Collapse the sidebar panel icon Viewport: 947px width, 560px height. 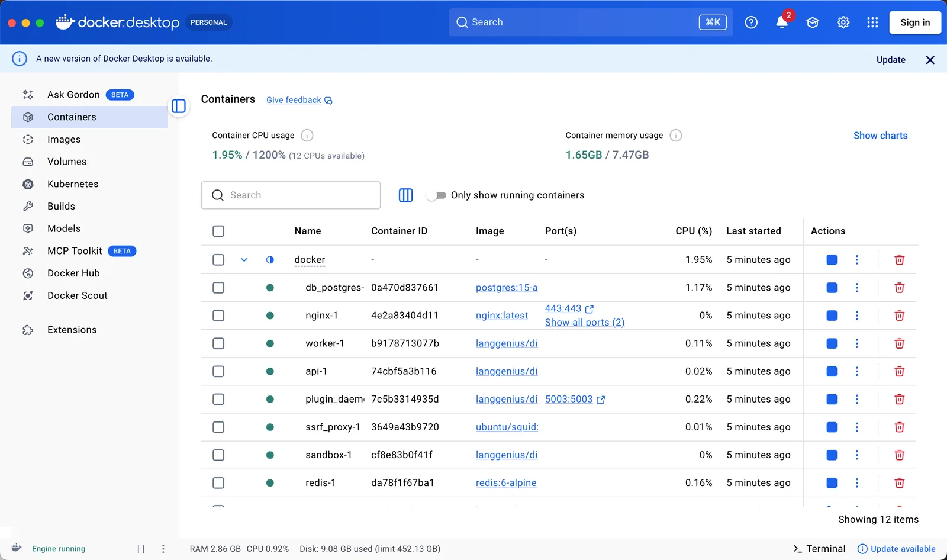(179, 106)
